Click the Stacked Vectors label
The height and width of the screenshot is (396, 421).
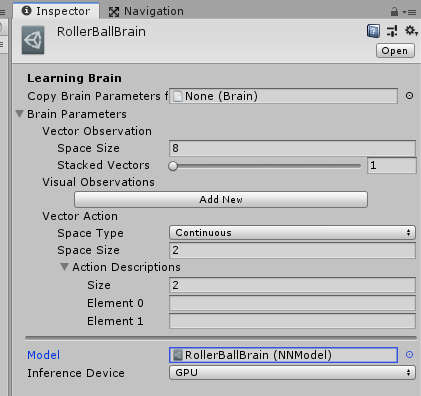(x=103, y=165)
